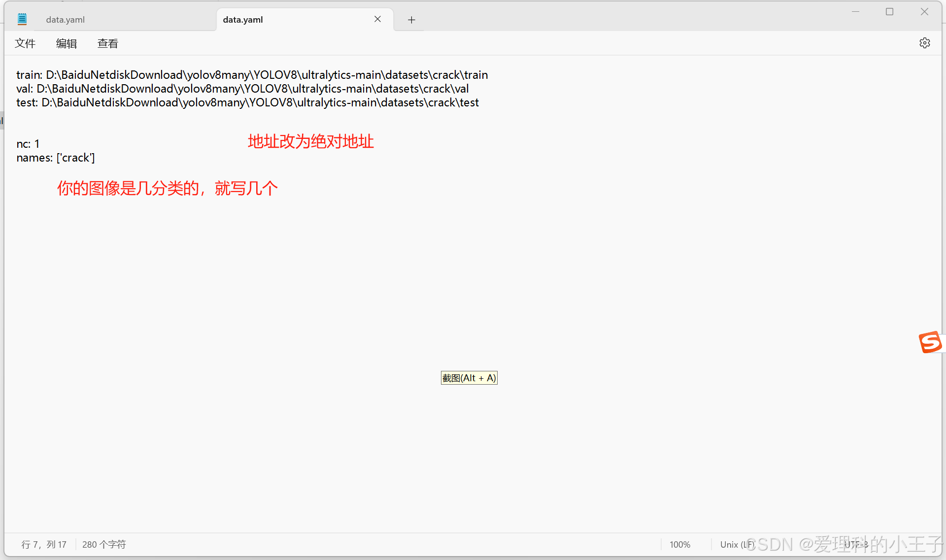Image resolution: width=946 pixels, height=560 pixels.
Task: Close the active data.yaml tab
Action: pyautogui.click(x=377, y=19)
